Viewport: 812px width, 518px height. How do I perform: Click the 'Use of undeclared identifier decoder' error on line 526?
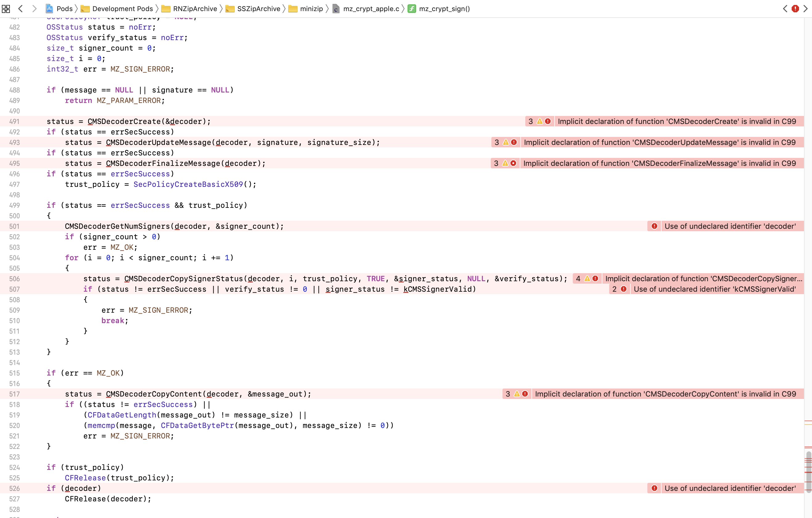click(x=730, y=488)
